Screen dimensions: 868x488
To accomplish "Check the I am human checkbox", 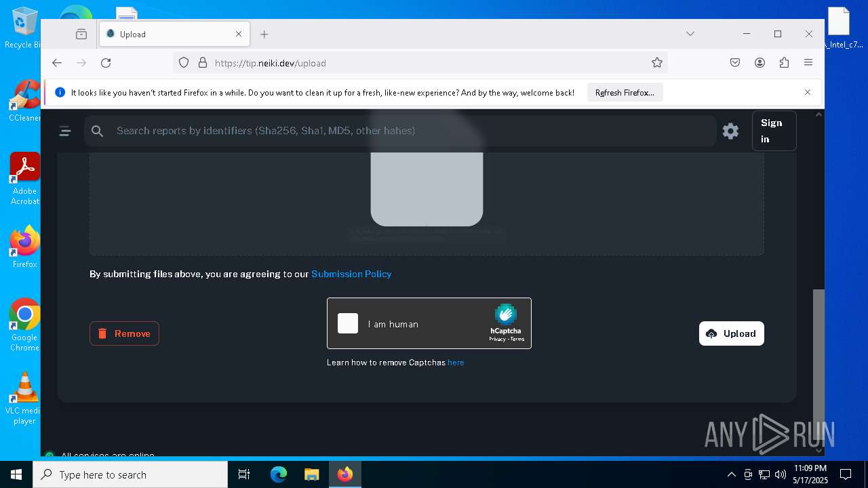I will [348, 323].
